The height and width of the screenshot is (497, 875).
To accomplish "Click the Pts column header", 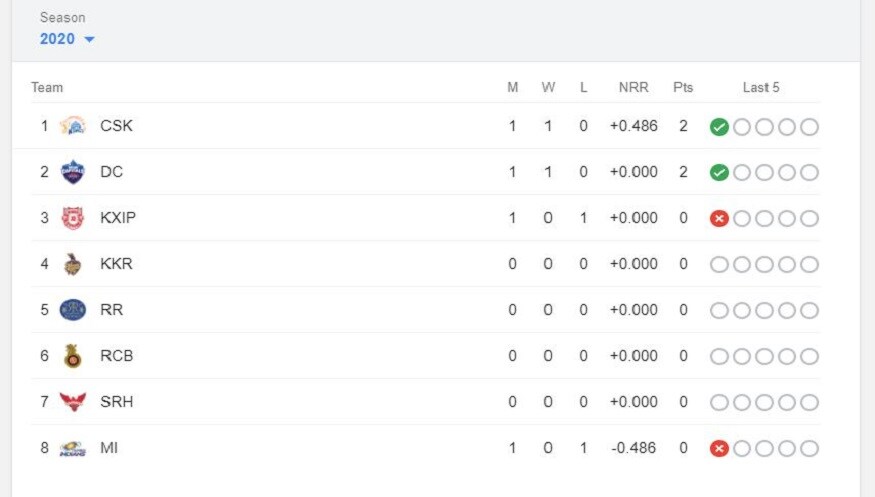I will click(x=683, y=88).
